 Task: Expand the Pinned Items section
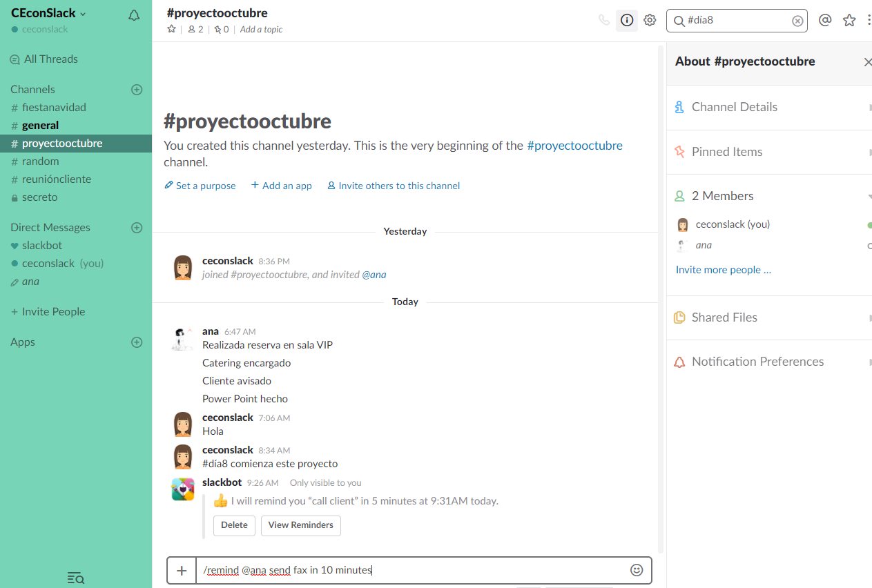[x=769, y=152]
